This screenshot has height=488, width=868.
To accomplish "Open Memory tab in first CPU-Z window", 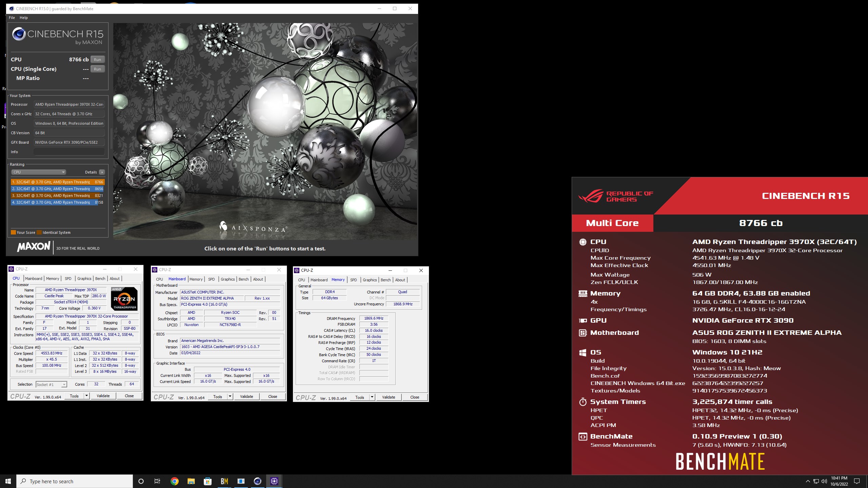I will tap(53, 279).
